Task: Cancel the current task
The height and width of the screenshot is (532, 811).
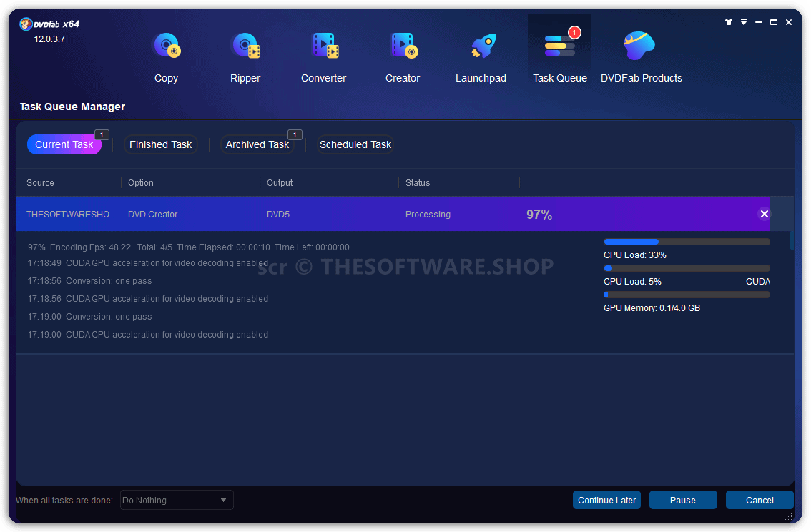Action: [x=760, y=500]
